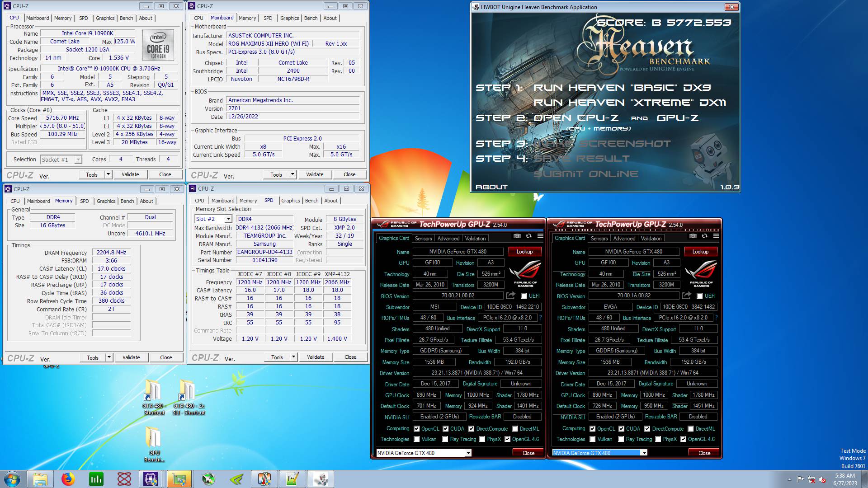868x488 pixels.
Task: Toggle the DirectML checkbox in left GPU-Z
Action: [x=515, y=429]
